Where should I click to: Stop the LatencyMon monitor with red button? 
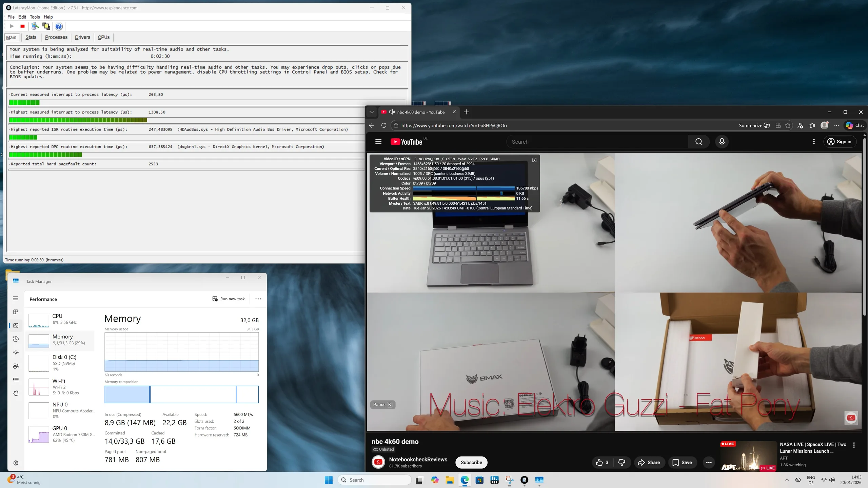[22, 26]
